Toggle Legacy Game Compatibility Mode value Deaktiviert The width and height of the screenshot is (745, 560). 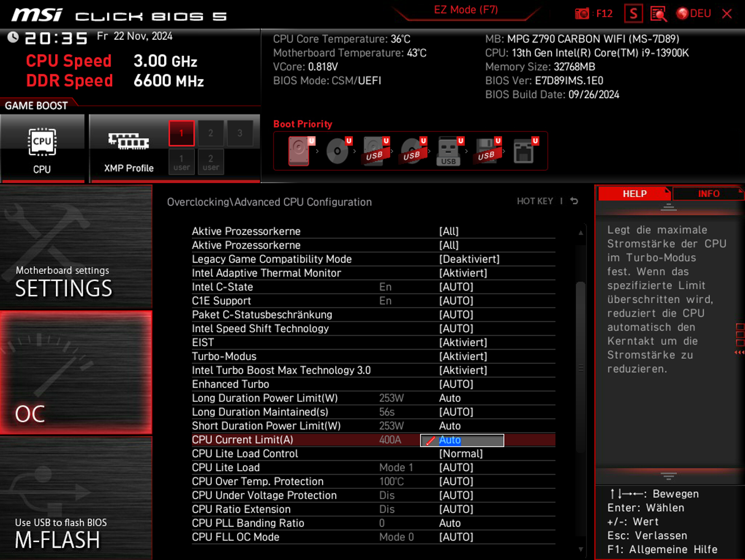coord(469,259)
